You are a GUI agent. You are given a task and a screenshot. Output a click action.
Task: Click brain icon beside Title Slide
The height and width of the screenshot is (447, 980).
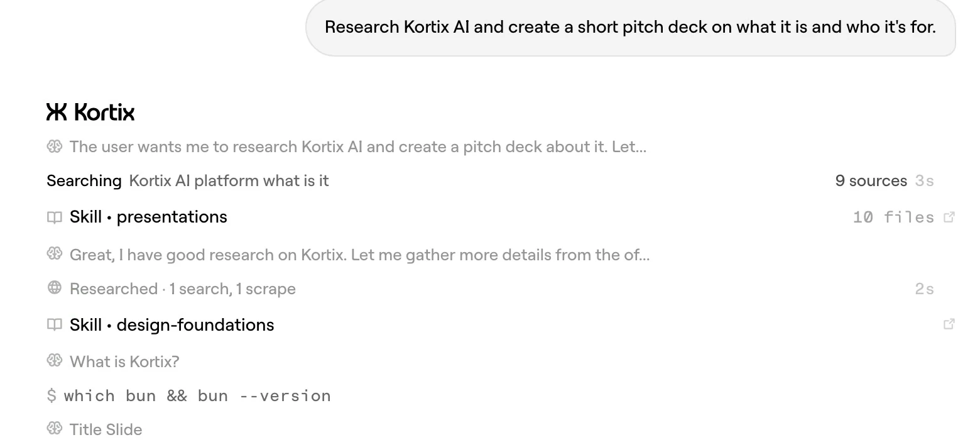[55, 429]
